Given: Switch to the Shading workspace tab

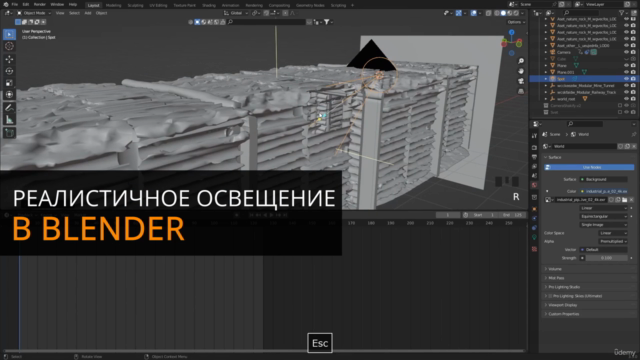Looking at the screenshot, I should [x=209, y=5].
